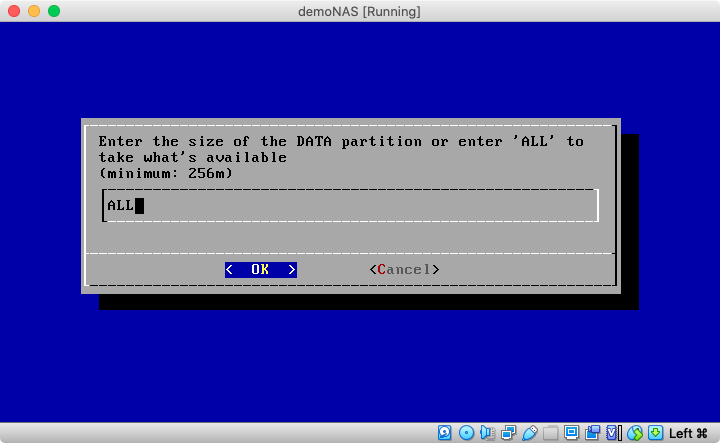Open the optical drive status icon
Viewport: 720px width, 443px height.
466,433
